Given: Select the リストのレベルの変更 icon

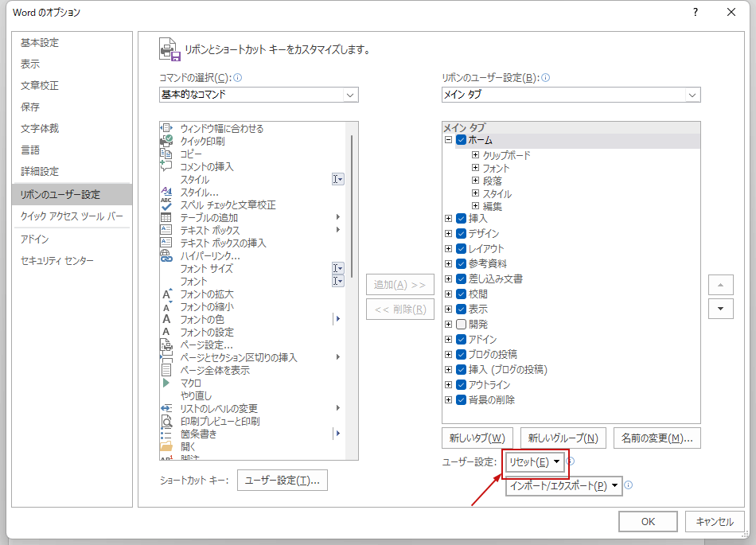Looking at the screenshot, I should pos(166,408).
